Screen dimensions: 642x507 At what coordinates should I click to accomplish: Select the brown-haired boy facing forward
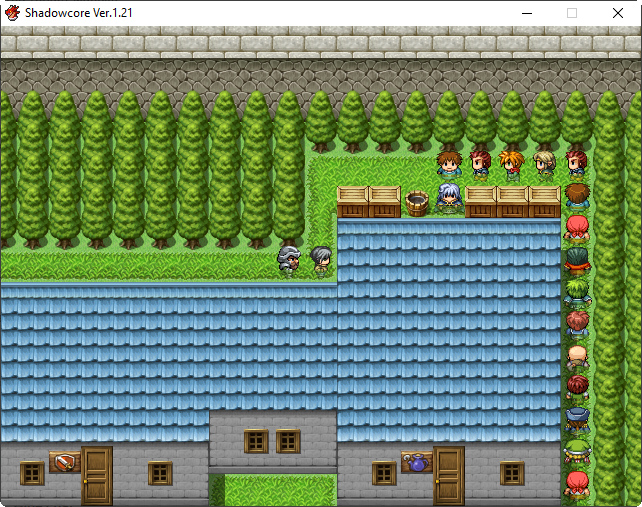point(449,165)
